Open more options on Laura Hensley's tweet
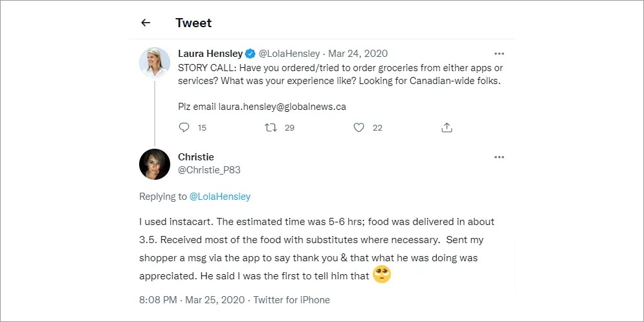The height and width of the screenshot is (322, 644). click(x=499, y=54)
